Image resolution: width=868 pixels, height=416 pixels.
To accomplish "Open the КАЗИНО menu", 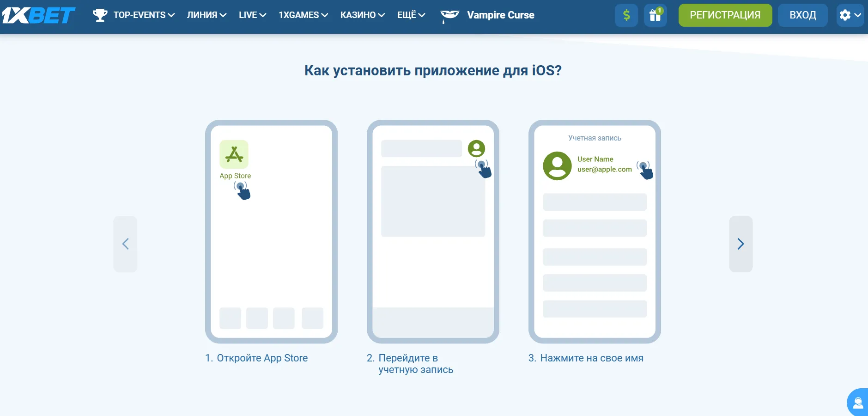I will pos(362,15).
